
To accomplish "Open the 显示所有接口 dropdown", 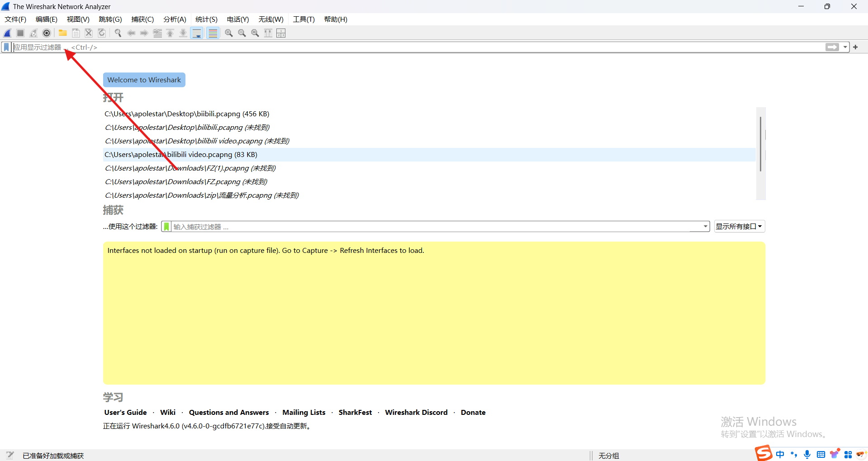I will click(x=740, y=227).
